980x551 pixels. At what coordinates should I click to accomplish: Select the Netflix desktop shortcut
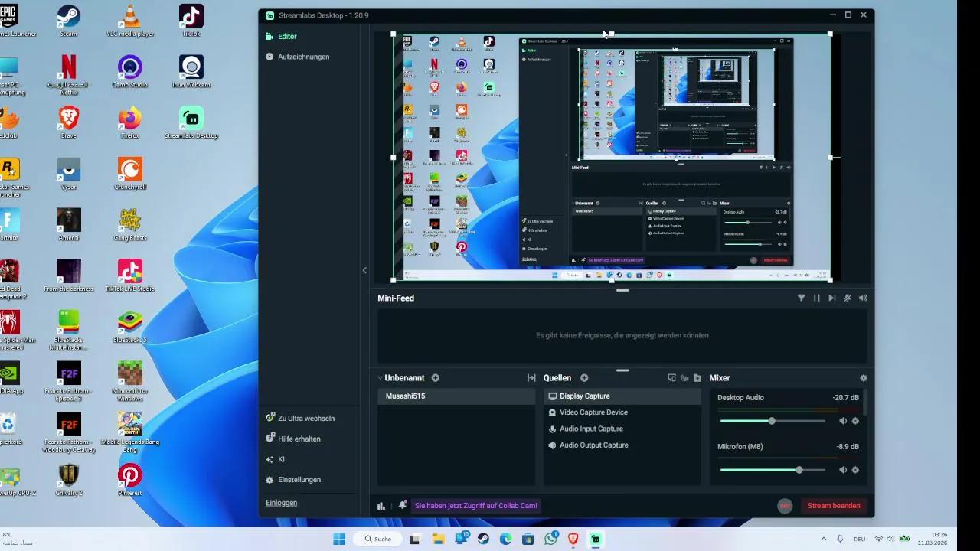[68, 74]
